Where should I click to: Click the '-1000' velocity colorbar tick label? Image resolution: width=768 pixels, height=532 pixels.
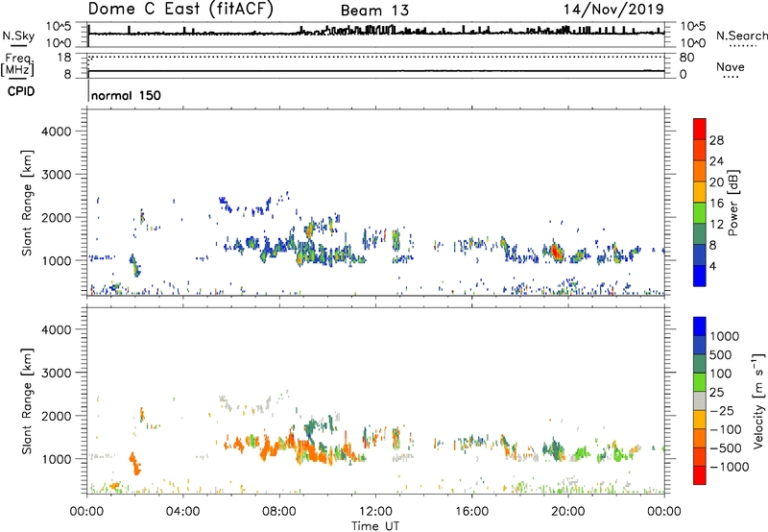[730, 467]
